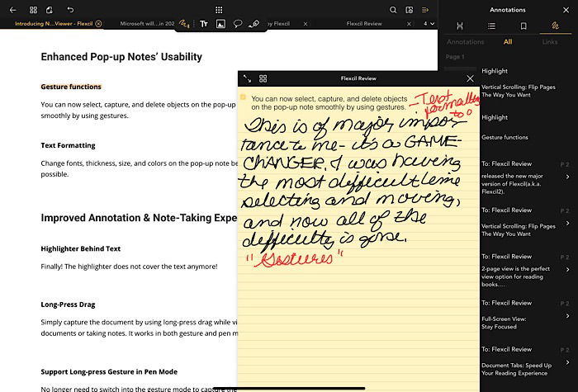578x392 pixels.
Task: Switch to the bookmarks tab in sidebar
Action: pos(524,26)
